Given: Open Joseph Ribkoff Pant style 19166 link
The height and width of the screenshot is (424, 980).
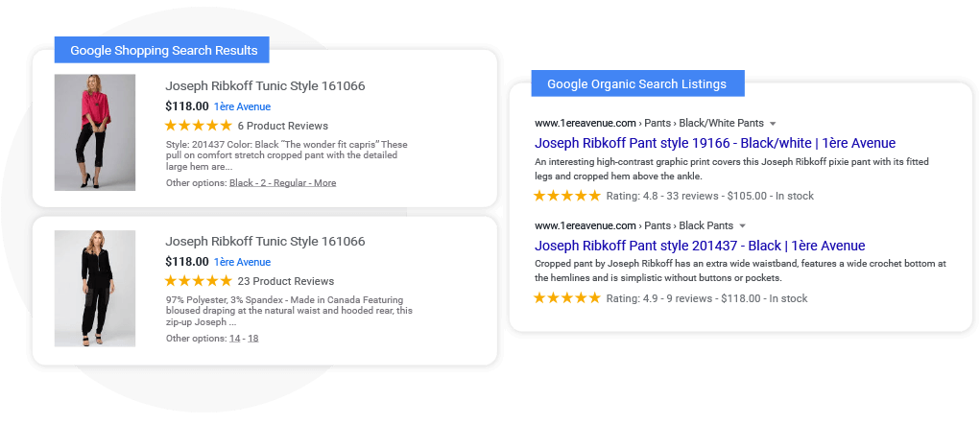Looking at the screenshot, I should [715, 143].
